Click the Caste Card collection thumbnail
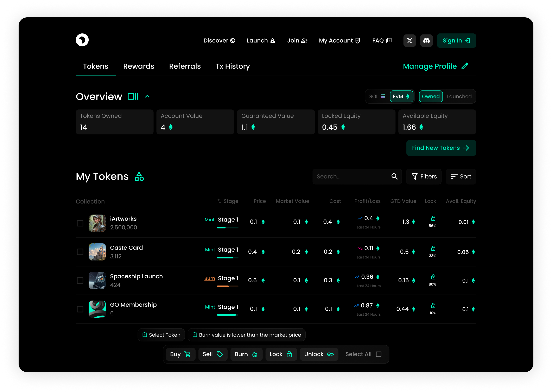Screen dimensions: 552x392 pos(97,252)
